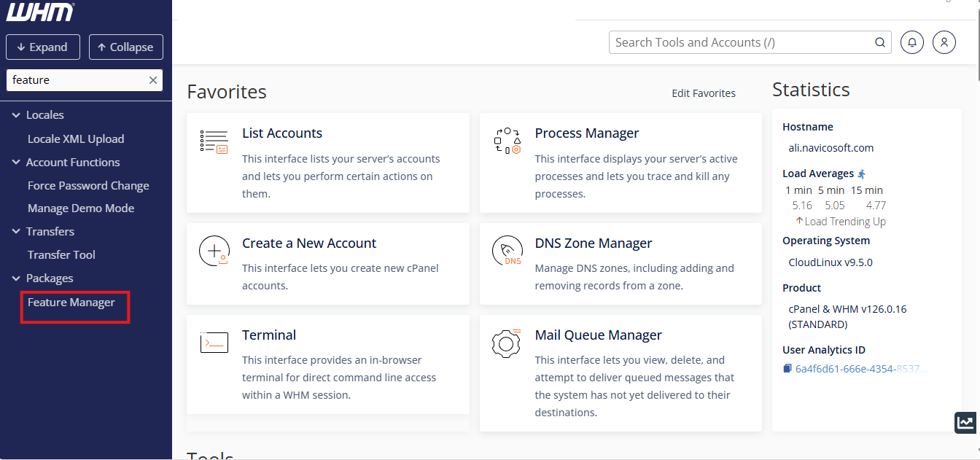Select Force Password Change menu item
The width and height of the screenshot is (980, 460).
[88, 186]
